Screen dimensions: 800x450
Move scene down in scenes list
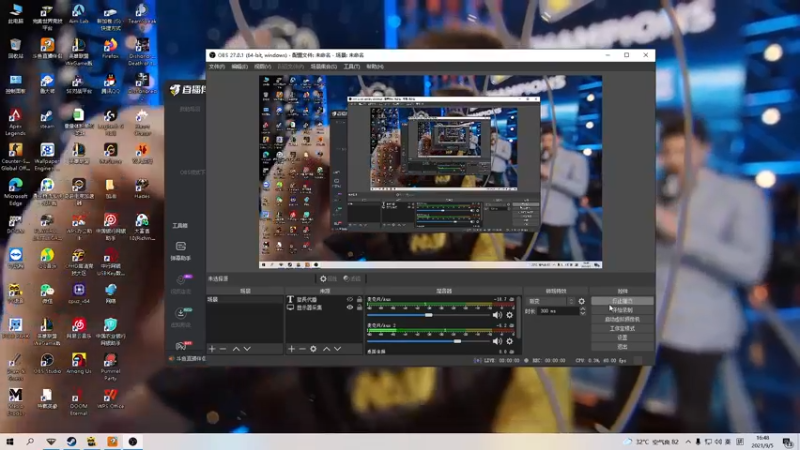click(247, 349)
